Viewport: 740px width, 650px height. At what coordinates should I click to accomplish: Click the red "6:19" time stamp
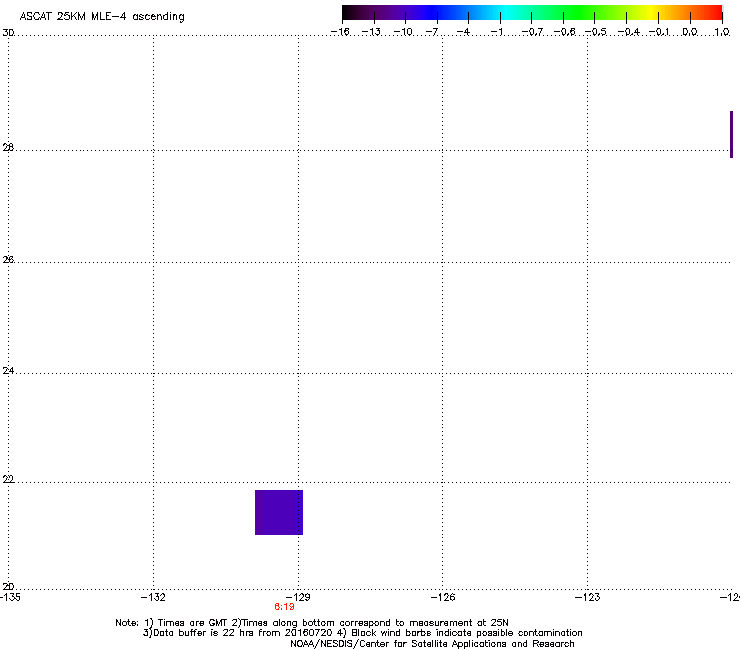[284, 607]
